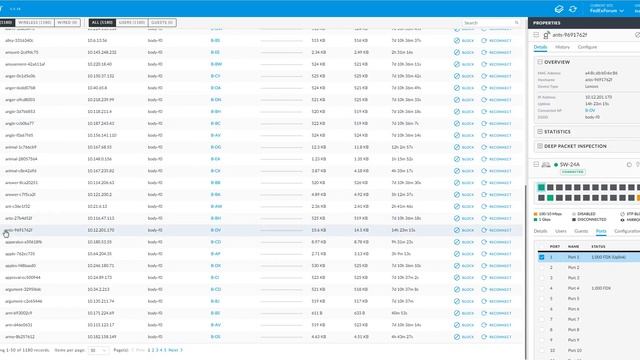Open the items per page dropdown
Image resolution: width=640 pixels, height=360 pixels.
(98, 350)
